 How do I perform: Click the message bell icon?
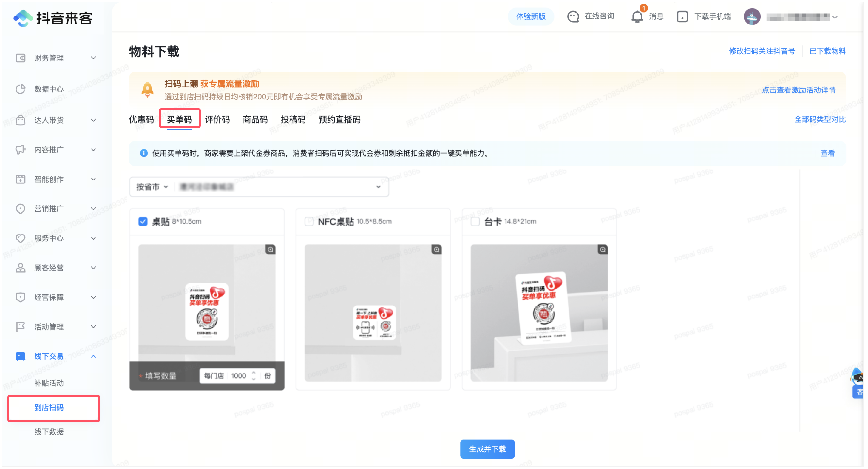637,16
